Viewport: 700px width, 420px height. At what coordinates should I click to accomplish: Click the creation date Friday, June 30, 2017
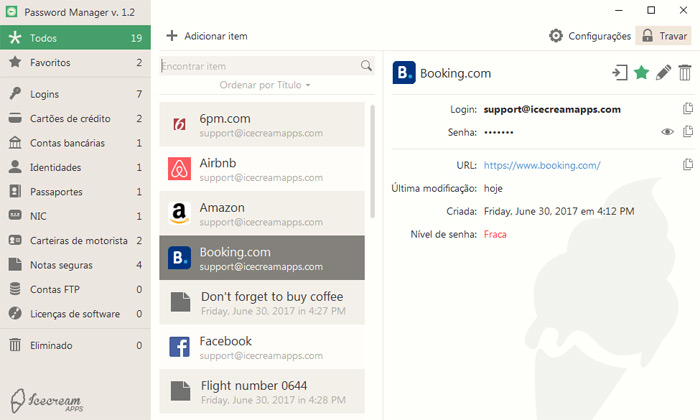click(x=559, y=211)
